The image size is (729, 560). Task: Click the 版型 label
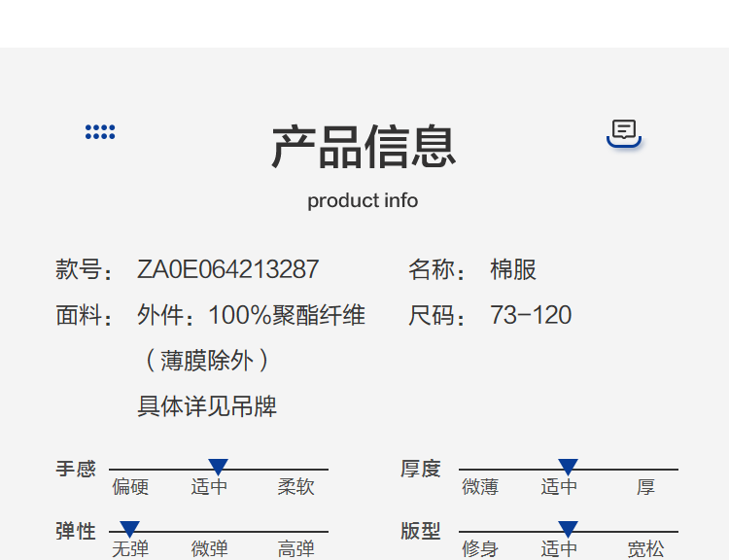pyautogui.click(x=421, y=531)
